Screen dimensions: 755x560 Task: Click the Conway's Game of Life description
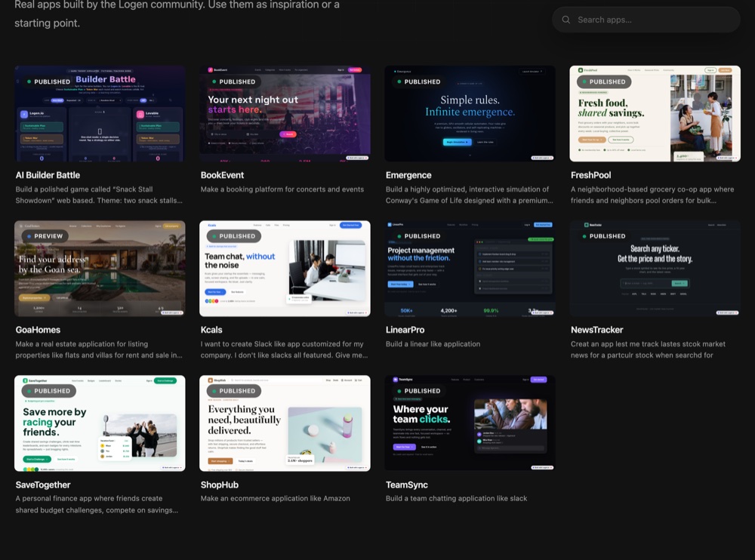[470, 195]
